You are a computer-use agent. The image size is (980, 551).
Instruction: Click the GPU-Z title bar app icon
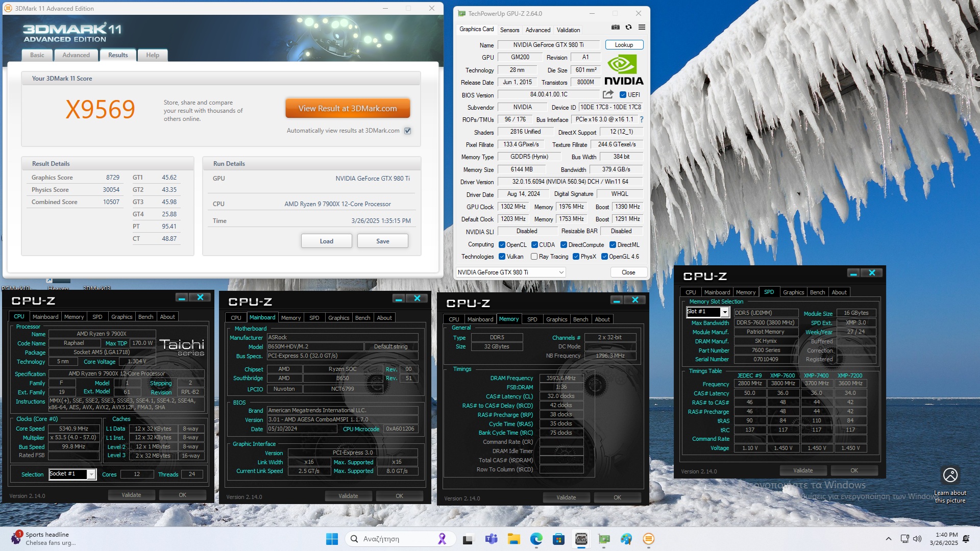click(x=461, y=13)
